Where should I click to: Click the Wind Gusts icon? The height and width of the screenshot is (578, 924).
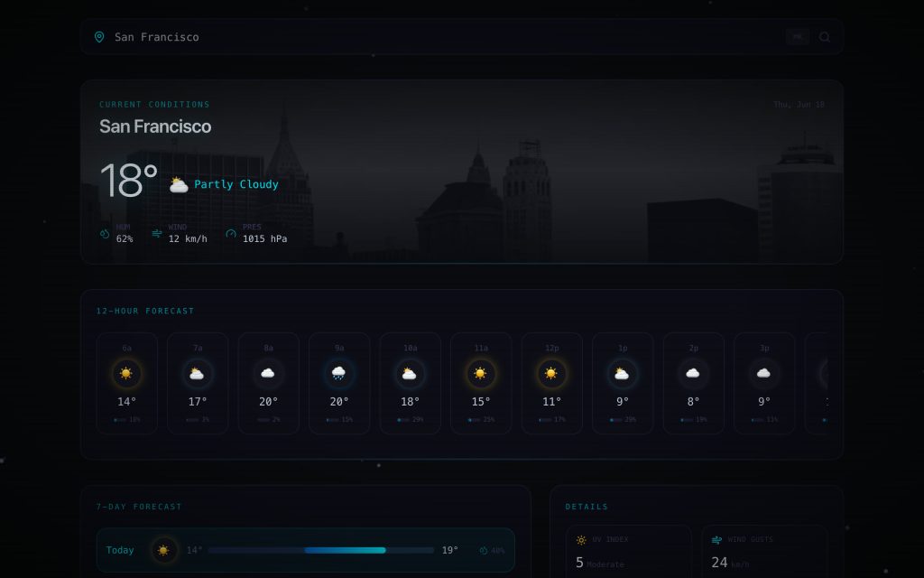pos(717,540)
